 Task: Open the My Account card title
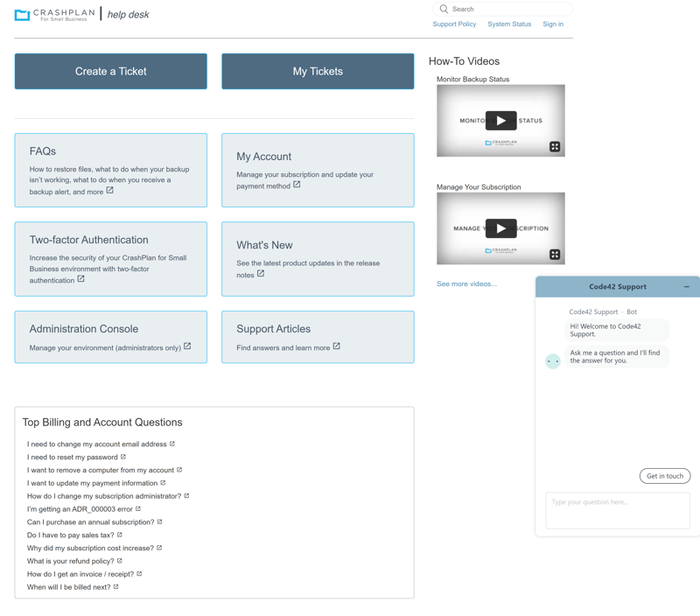[x=264, y=157]
